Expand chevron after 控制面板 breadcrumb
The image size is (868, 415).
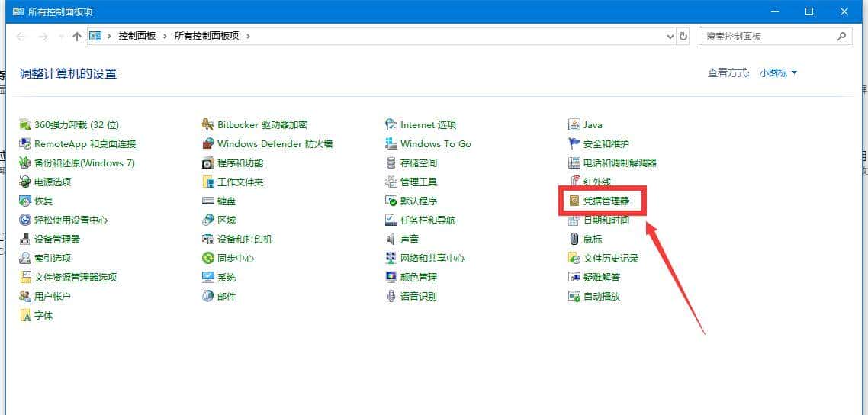pyautogui.click(x=165, y=36)
